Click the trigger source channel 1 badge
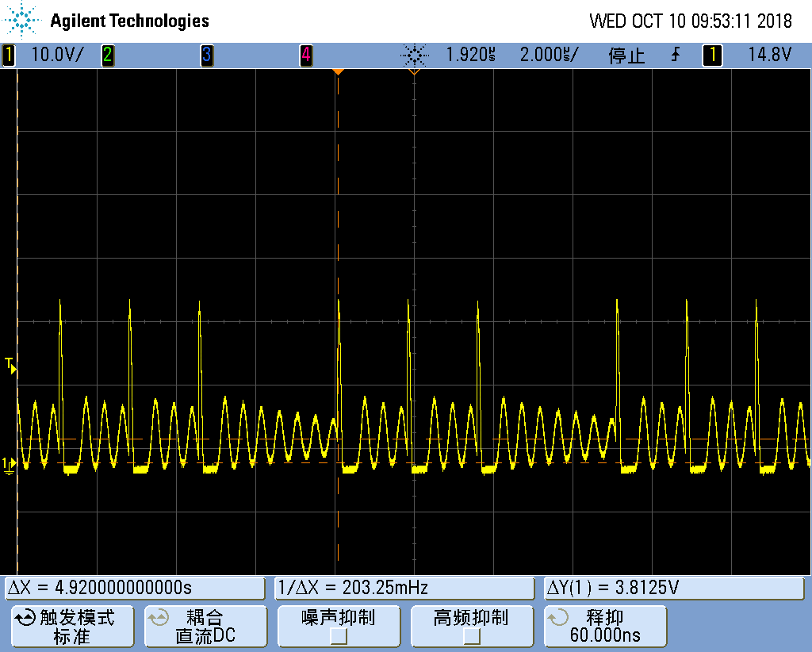 (x=712, y=55)
